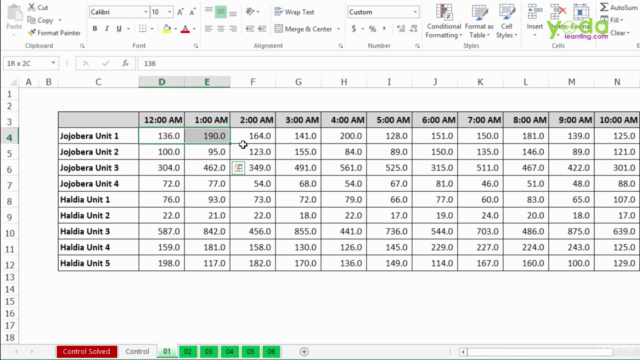Select column F header
Viewport: 640px width, 360px height.
pyautogui.click(x=253, y=82)
